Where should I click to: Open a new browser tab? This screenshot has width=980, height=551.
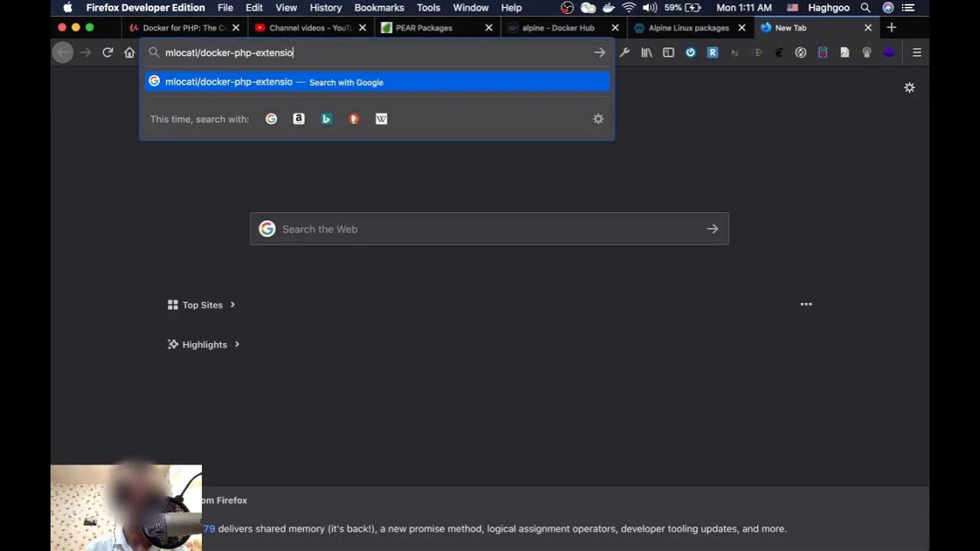click(891, 28)
